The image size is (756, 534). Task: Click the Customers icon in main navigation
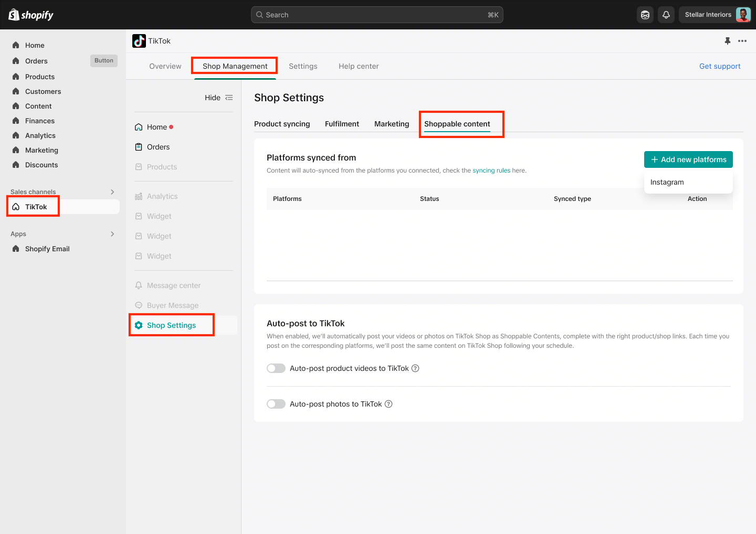click(x=16, y=91)
